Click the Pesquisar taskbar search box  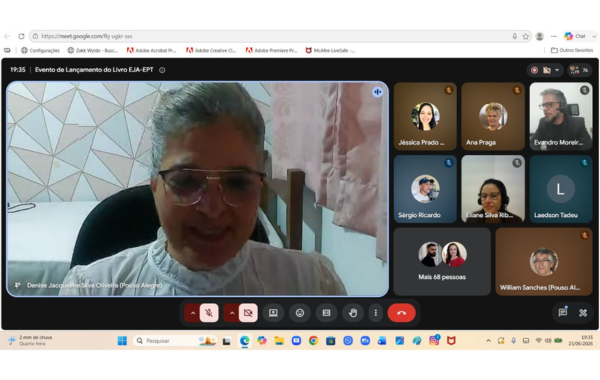(175, 341)
